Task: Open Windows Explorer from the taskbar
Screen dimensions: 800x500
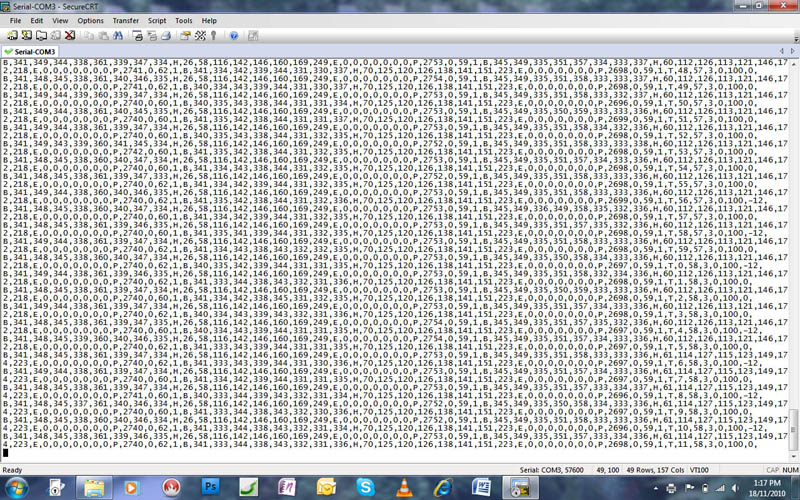Action: [x=94, y=488]
